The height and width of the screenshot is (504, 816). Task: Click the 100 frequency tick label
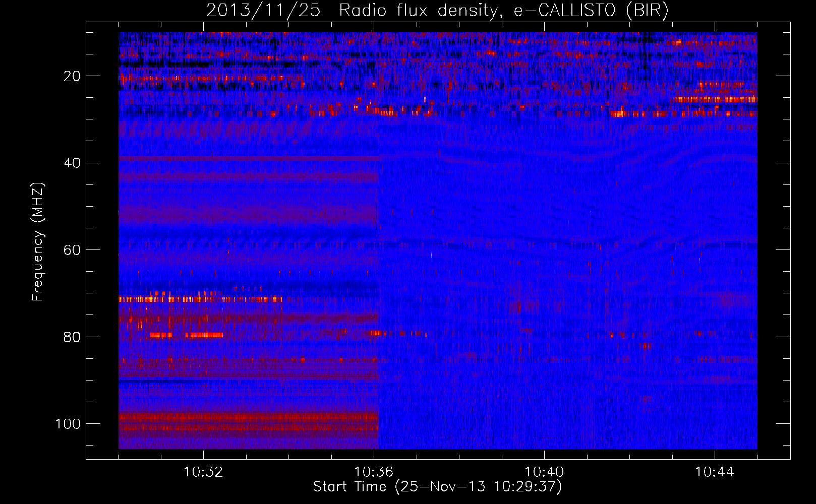click(68, 423)
